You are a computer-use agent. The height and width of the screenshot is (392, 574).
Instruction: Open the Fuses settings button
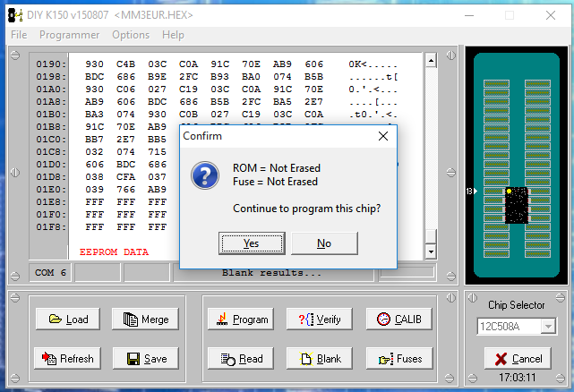399,359
